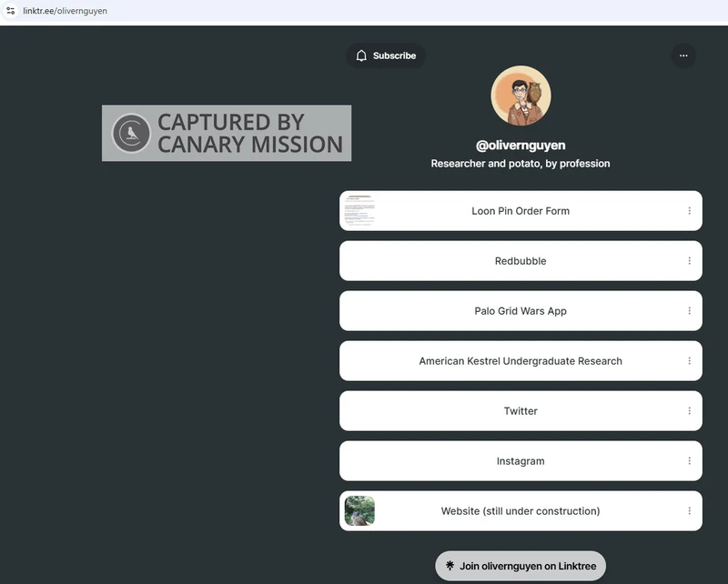This screenshot has width=728, height=584.
Task: Click the profile avatar with owl
Action: [521, 96]
